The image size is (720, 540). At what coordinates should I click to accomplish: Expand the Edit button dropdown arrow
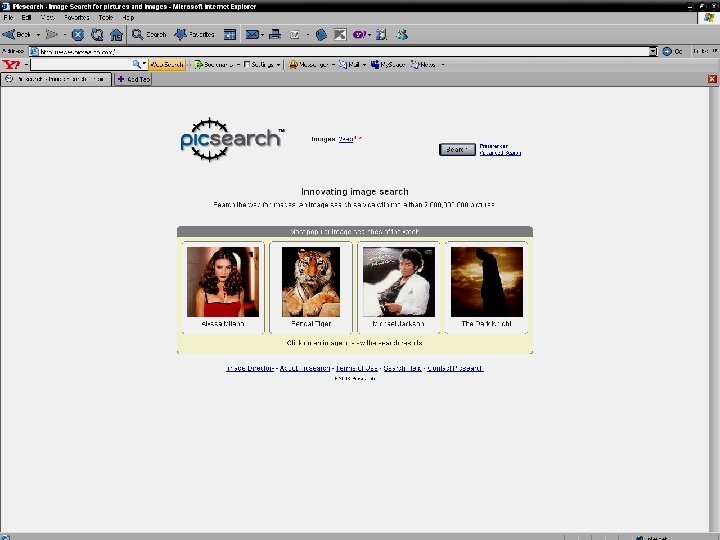[x=308, y=34]
